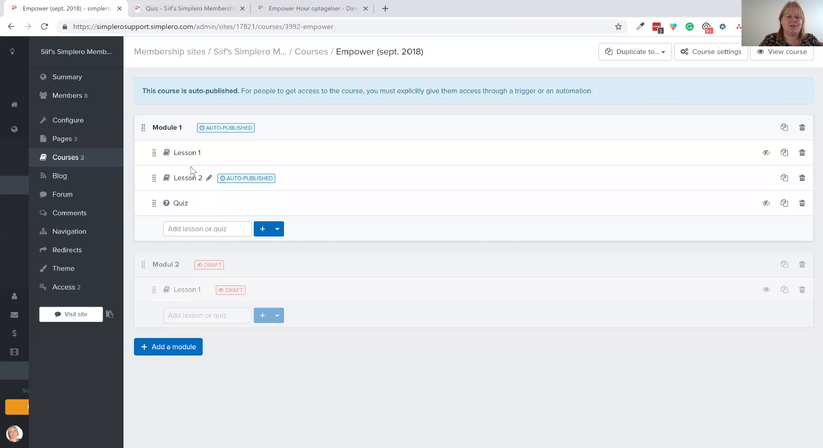Click the dollar icon in the far-left sidebar
The height and width of the screenshot is (448, 823).
click(14, 333)
